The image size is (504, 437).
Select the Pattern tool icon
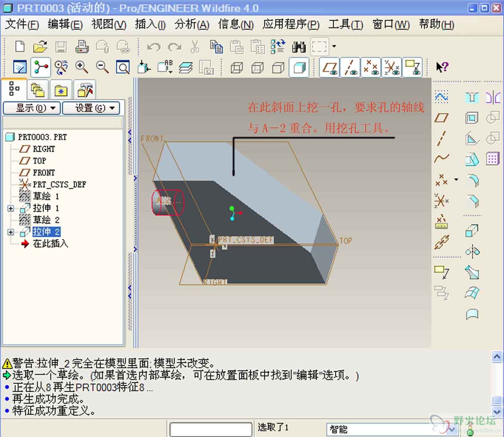click(x=493, y=159)
